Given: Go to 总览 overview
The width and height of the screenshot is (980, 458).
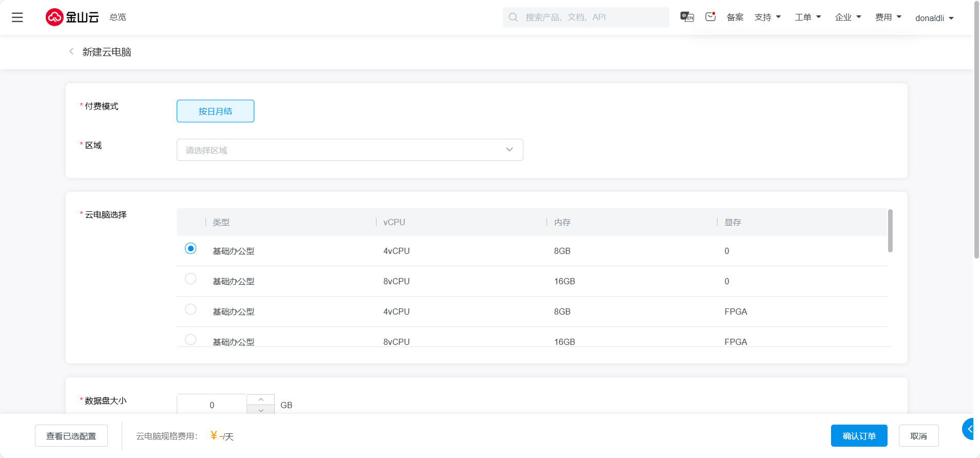Looking at the screenshot, I should [118, 17].
